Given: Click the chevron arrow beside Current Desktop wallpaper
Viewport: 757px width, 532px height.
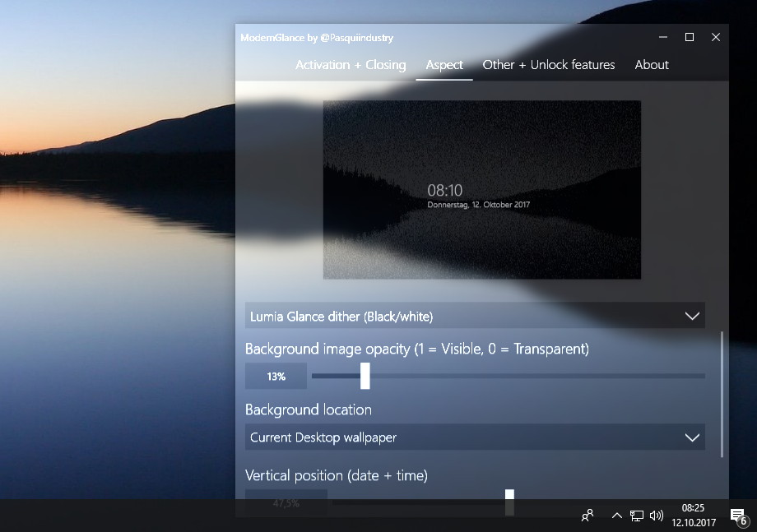Looking at the screenshot, I should click(692, 437).
